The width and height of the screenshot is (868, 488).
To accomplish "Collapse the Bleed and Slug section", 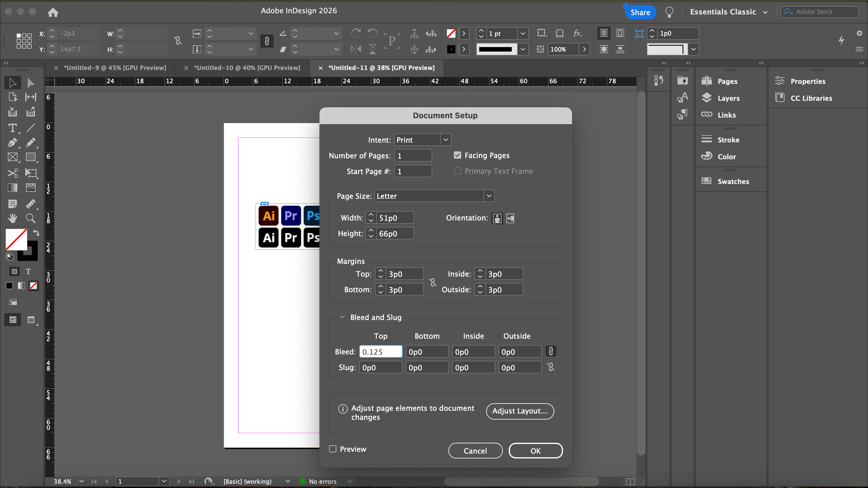I will click(x=342, y=317).
